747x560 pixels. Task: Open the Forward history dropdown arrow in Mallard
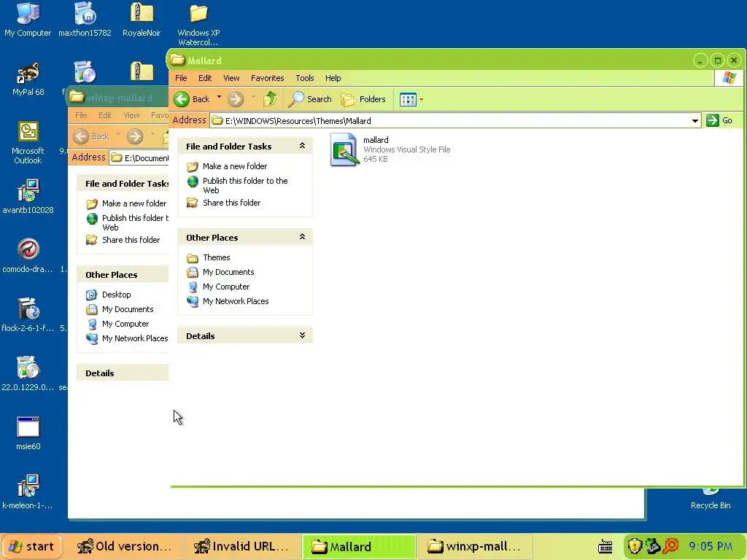point(253,97)
